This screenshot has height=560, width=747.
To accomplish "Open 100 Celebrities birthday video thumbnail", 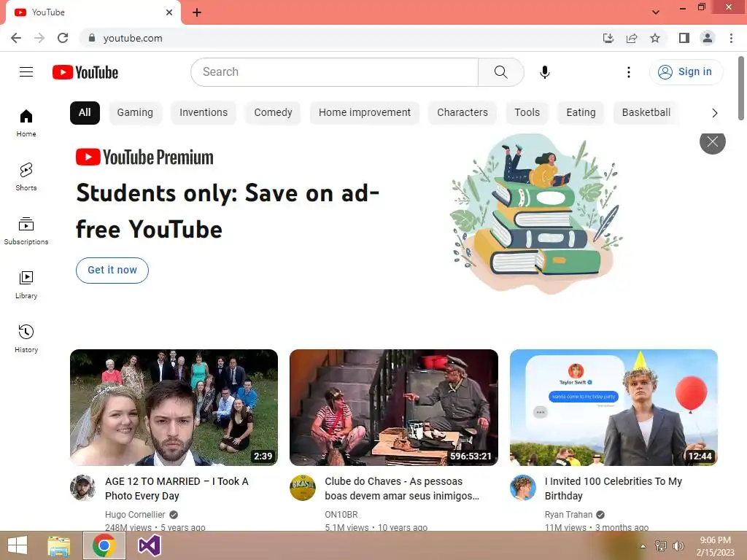I will (x=614, y=408).
